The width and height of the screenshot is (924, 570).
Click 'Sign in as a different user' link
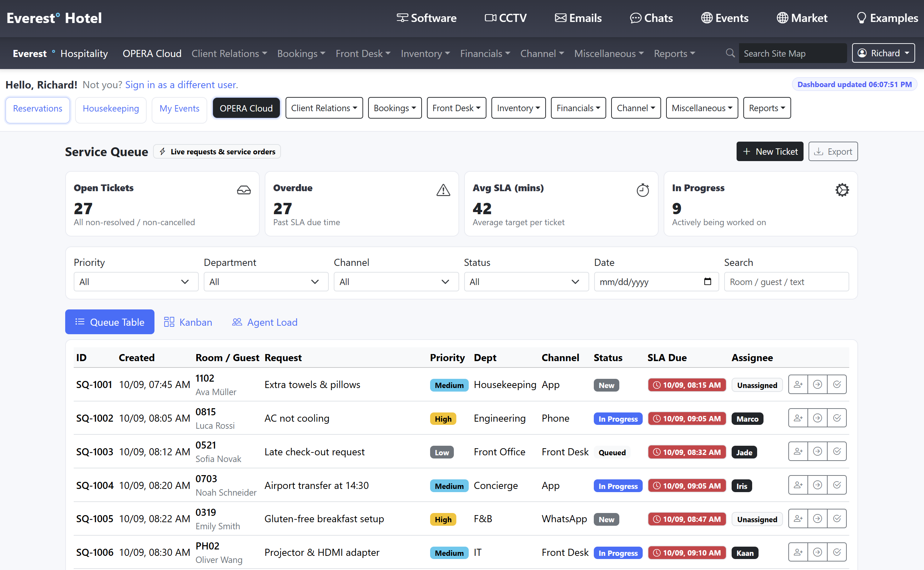tap(181, 85)
